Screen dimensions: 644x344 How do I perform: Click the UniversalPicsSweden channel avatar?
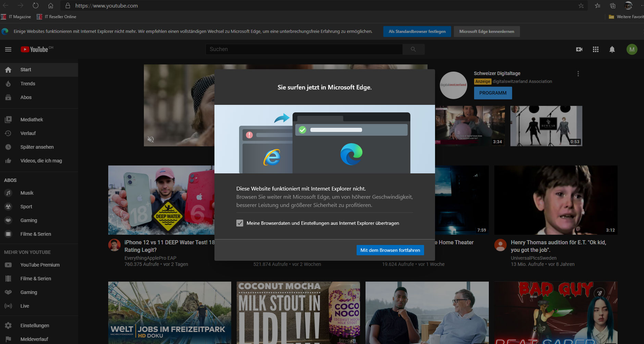(500, 245)
